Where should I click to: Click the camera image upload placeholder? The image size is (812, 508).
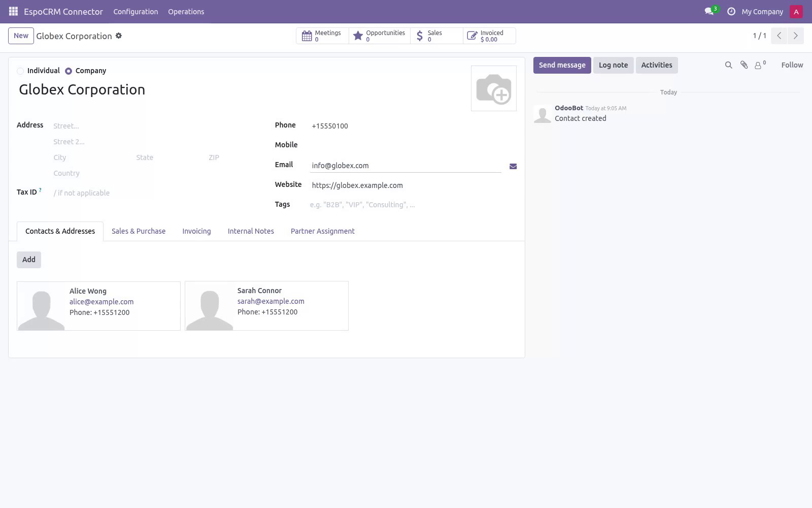[x=494, y=88]
